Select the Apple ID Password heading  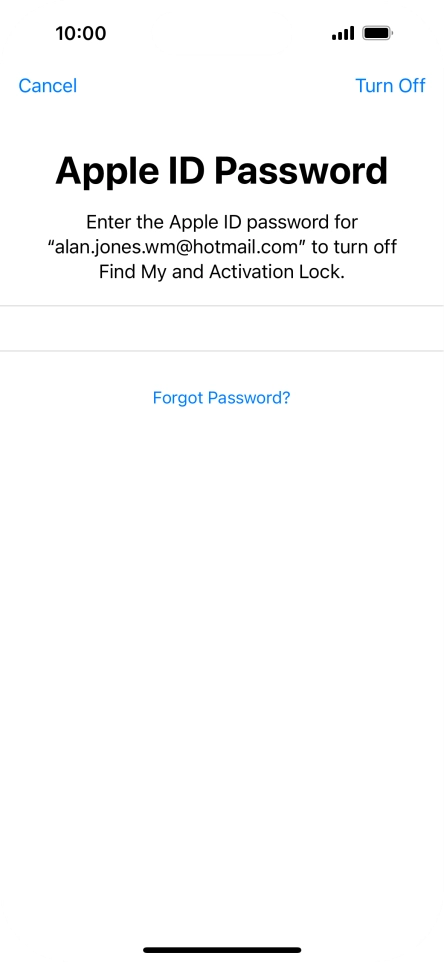[x=221, y=170]
